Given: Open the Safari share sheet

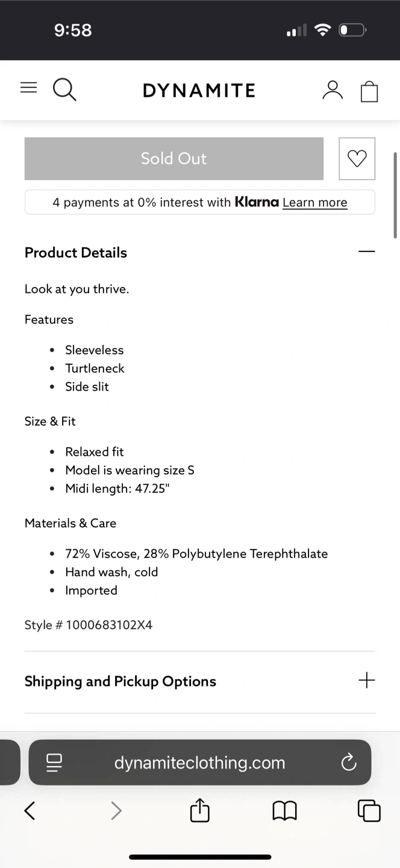Looking at the screenshot, I should pyautogui.click(x=200, y=810).
